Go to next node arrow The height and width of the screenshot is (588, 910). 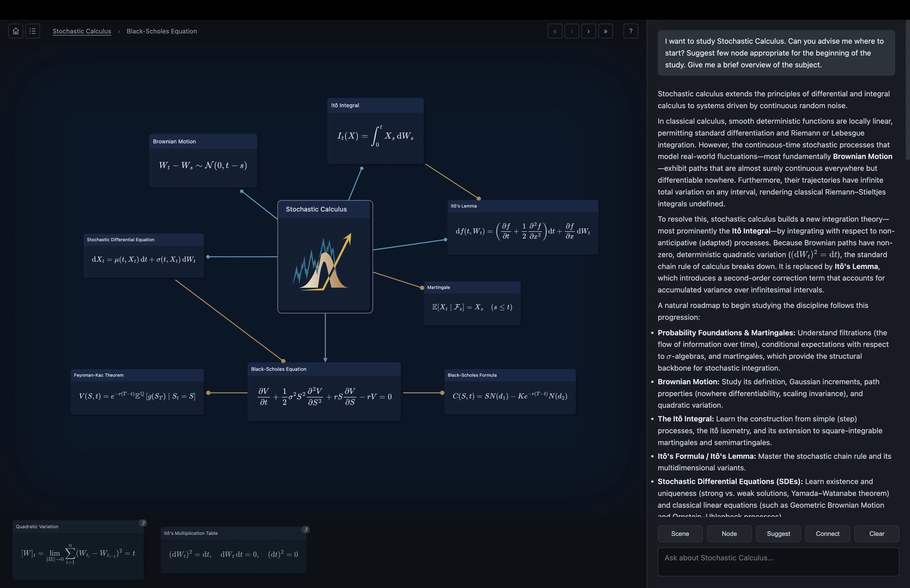coord(588,31)
